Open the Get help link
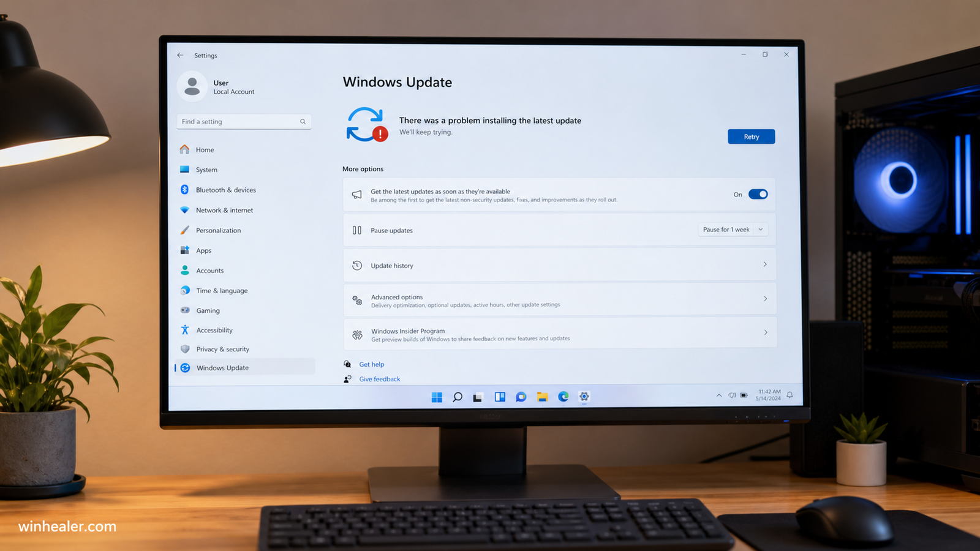Image resolution: width=980 pixels, height=551 pixels. point(372,364)
